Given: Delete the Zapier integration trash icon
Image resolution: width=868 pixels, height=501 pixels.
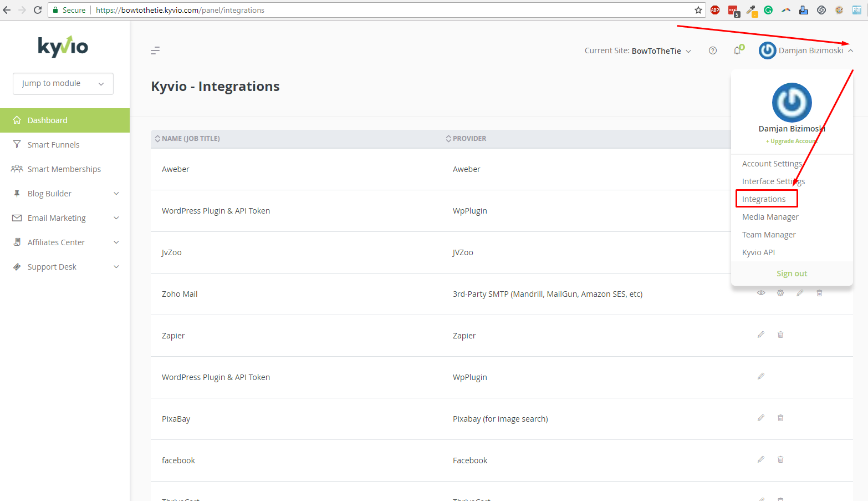Looking at the screenshot, I should click(x=780, y=335).
